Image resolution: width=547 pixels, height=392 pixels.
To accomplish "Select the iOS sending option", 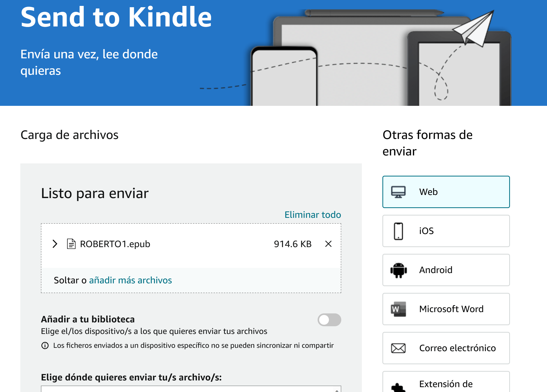I will [x=446, y=231].
